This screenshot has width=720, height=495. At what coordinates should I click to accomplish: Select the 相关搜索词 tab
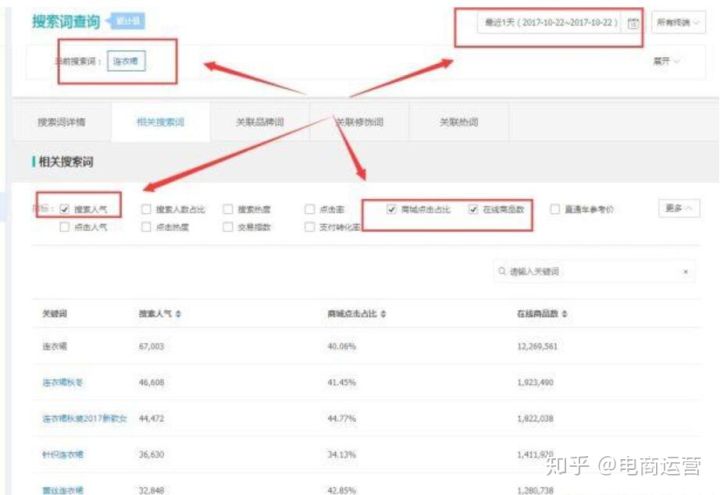coord(161,122)
